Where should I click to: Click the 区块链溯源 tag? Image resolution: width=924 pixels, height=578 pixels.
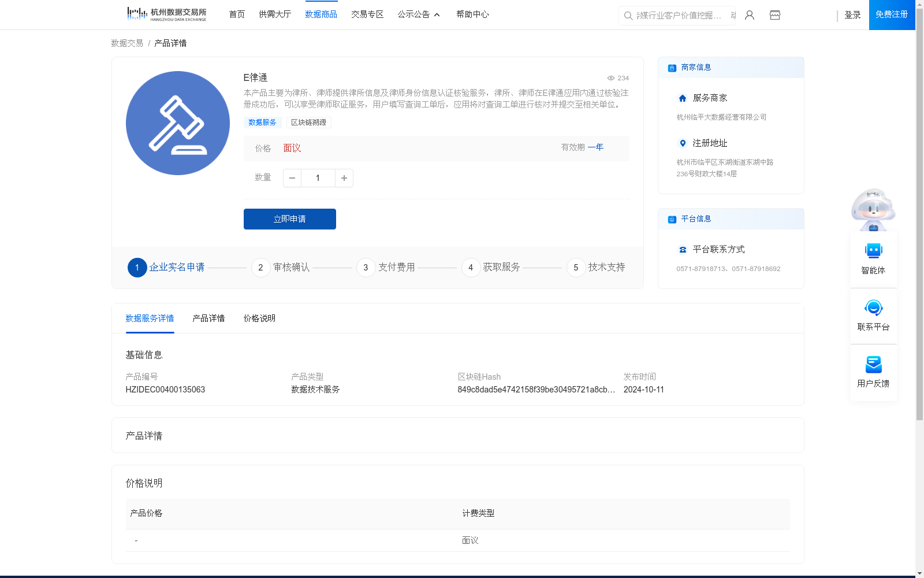[308, 123]
